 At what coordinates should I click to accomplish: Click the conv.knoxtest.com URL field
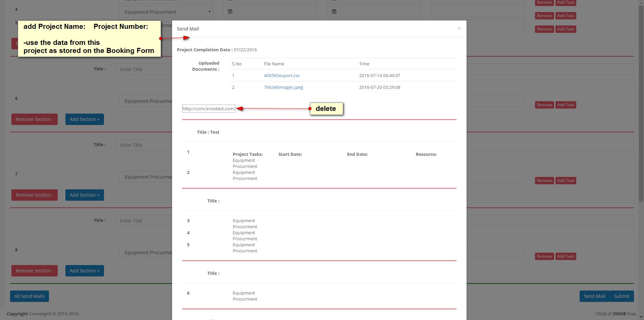coord(209,109)
